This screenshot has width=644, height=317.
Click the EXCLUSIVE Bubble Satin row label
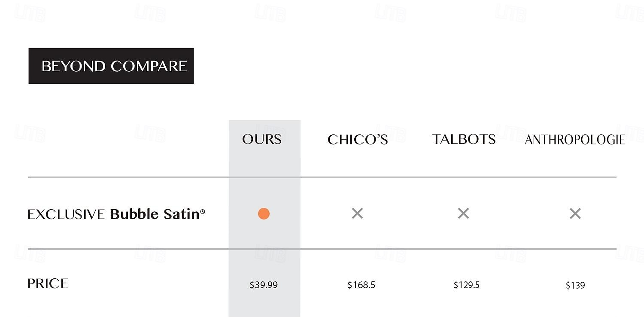[x=116, y=214]
